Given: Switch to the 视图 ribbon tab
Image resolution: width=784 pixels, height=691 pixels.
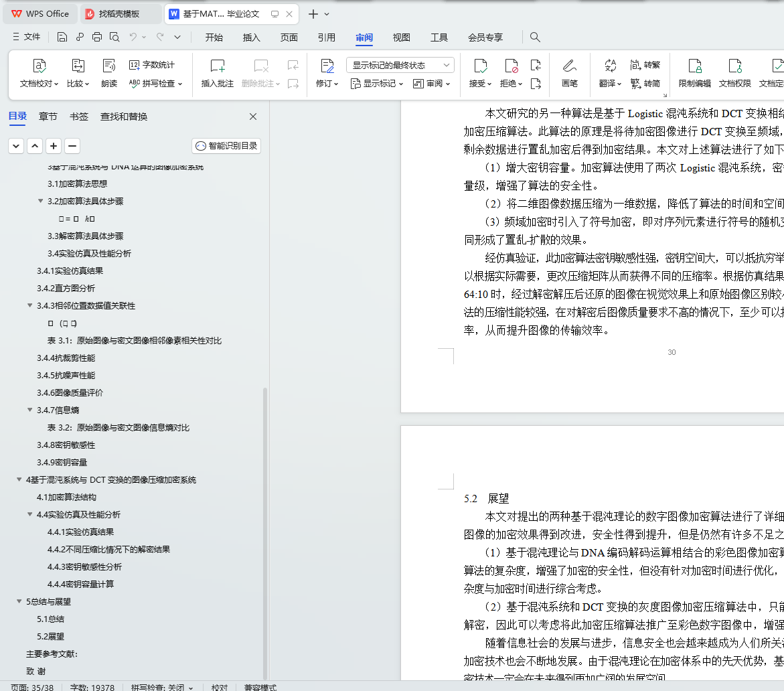Looking at the screenshot, I should pyautogui.click(x=402, y=37).
